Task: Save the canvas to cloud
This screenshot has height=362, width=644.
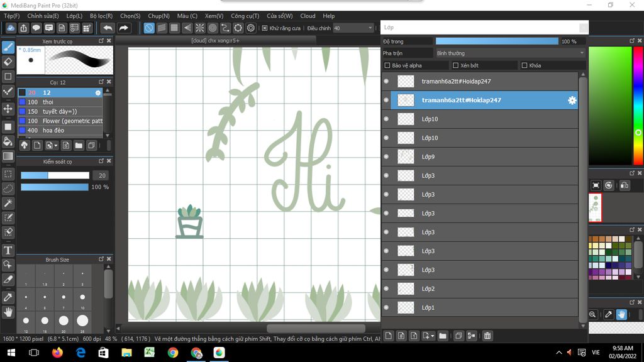Action: 11,28
